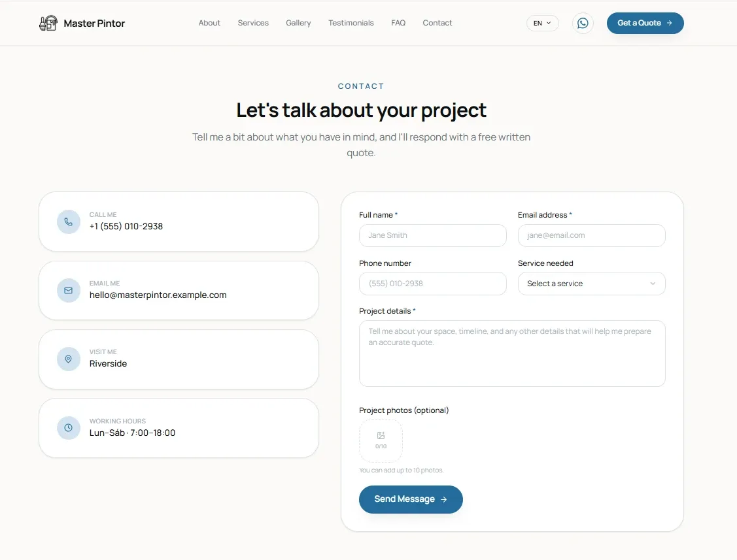
Task: Click the phone icon in Call Me card
Action: pyautogui.click(x=69, y=222)
